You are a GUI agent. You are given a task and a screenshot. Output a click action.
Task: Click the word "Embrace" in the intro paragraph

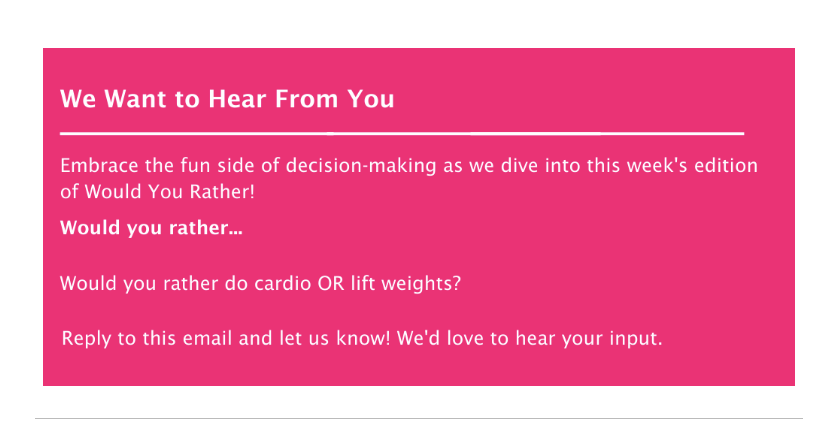click(100, 165)
